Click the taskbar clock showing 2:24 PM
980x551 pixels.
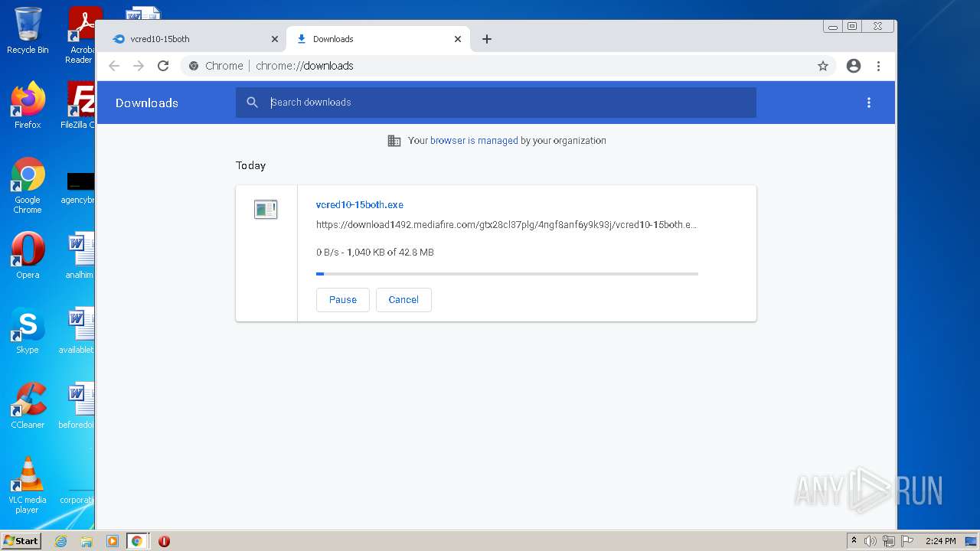point(940,541)
